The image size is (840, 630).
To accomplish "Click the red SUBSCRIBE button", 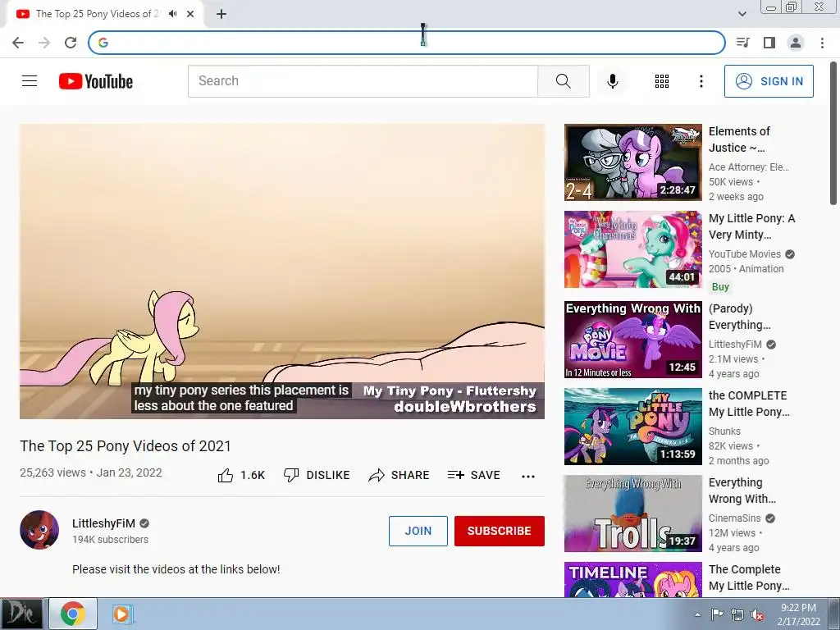I will click(x=500, y=531).
